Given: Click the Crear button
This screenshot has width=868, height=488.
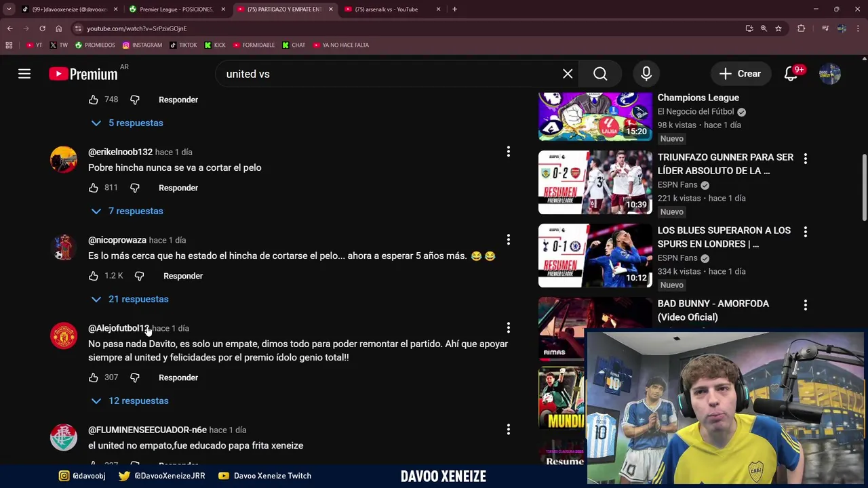Looking at the screenshot, I should [x=740, y=74].
